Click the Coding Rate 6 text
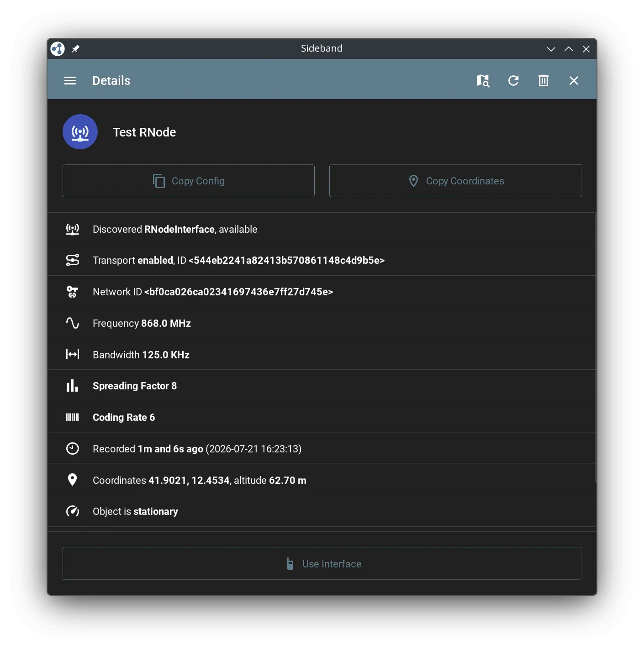 tap(124, 418)
